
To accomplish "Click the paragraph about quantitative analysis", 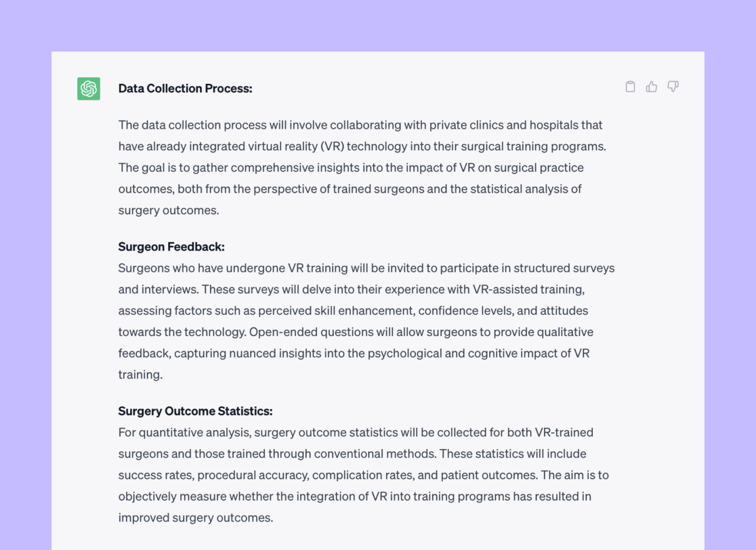I will [x=362, y=474].
